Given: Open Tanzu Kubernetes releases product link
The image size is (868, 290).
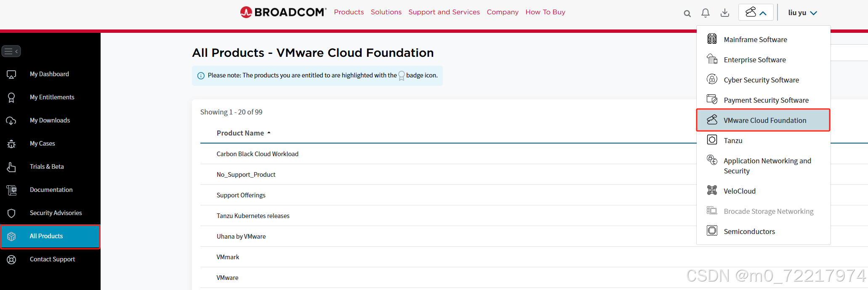Looking at the screenshot, I should 253,216.
